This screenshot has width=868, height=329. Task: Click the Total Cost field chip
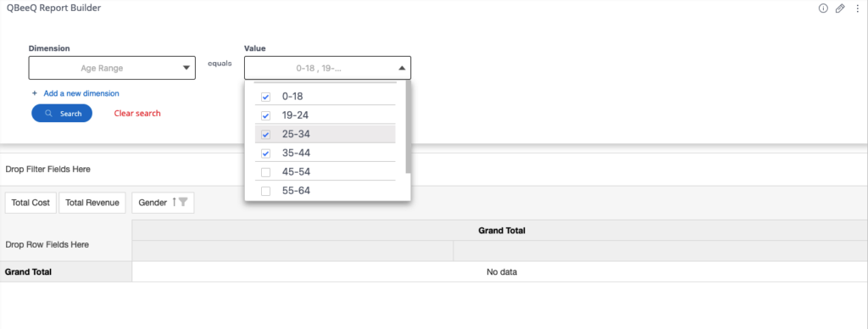(x=31, y=203)
